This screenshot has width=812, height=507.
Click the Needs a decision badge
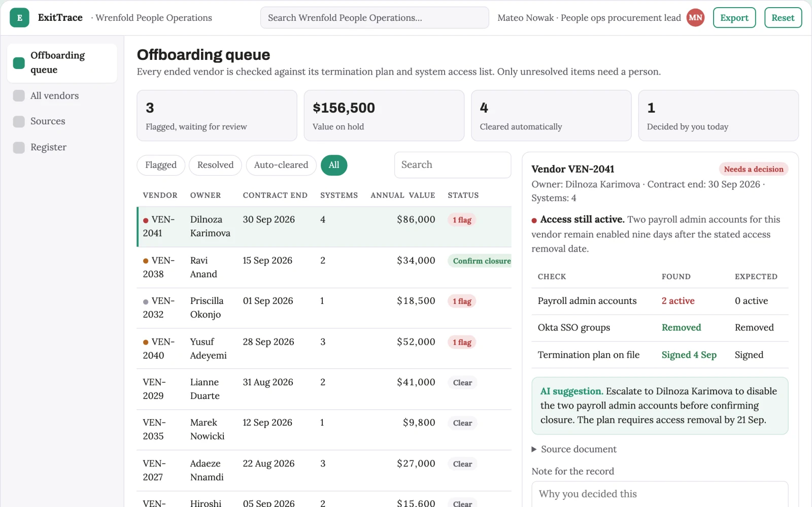(x=754, y=170)
